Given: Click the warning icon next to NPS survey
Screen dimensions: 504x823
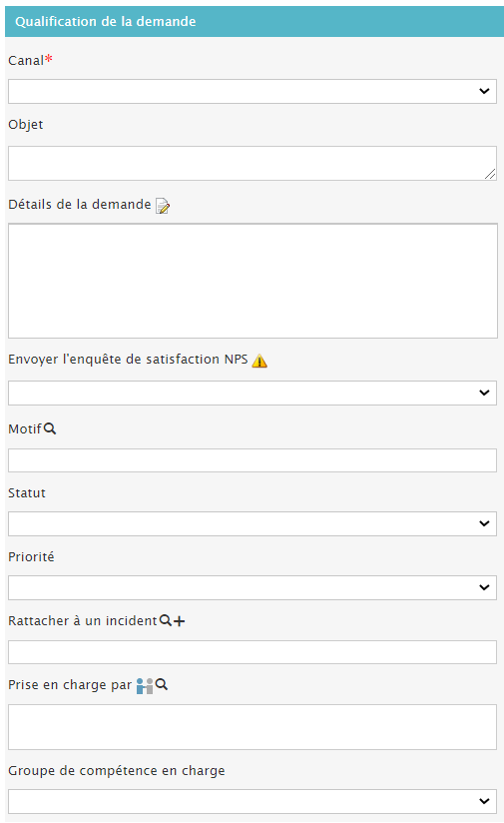Looking at the screenshot, I should point(259,361).
